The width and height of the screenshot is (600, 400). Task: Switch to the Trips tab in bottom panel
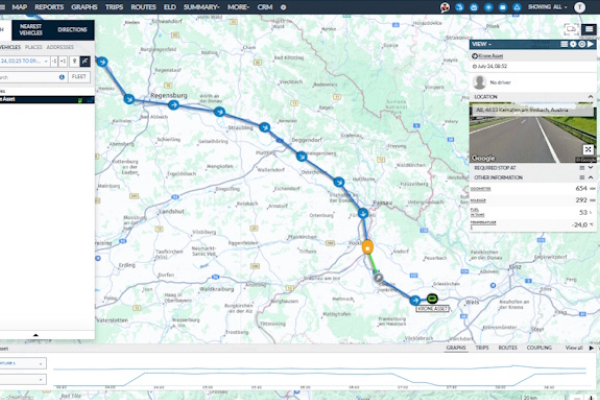coord(481,347)
